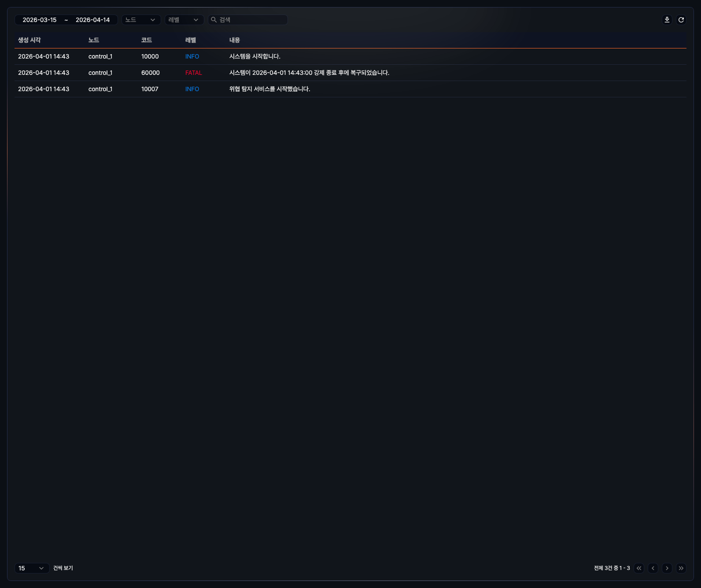Focus the 검색 search input
Screen dimensions: 701x588
252,20
